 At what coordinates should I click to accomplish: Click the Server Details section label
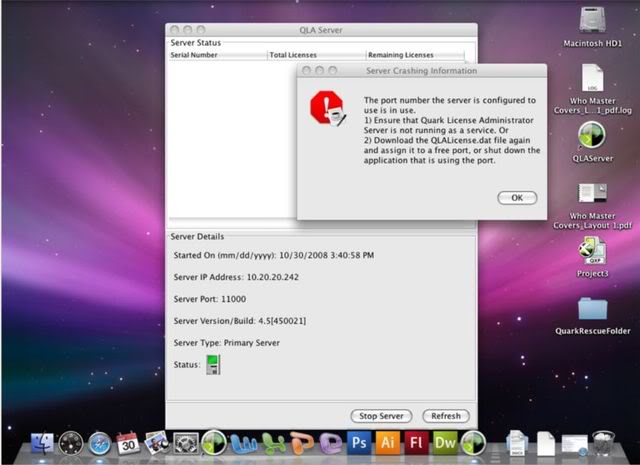(x=197, y=237)
